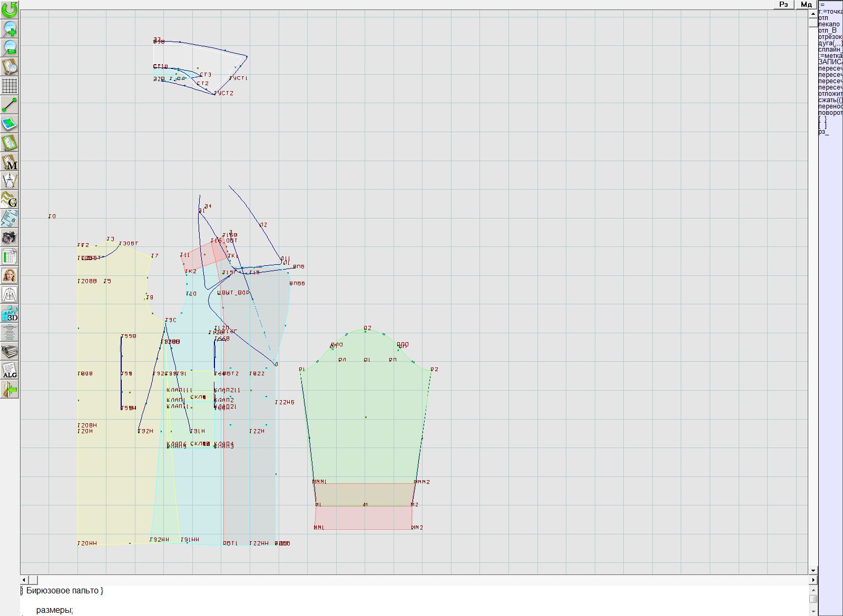
Task: Pick 'пекало' in the command list
Action: pyautogui.click(x=829, y=24)
